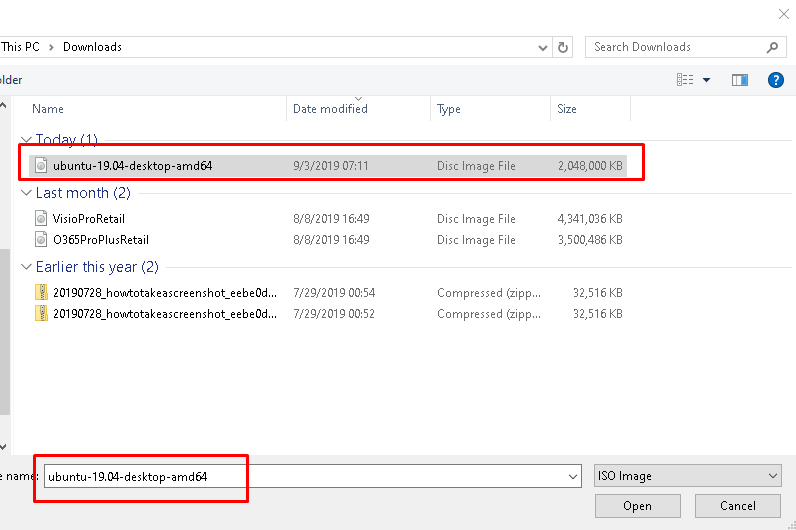Viewport: 796px width, 530px height.
Task: Click zip icon of file dated 00:54
Action: [41, 292]
